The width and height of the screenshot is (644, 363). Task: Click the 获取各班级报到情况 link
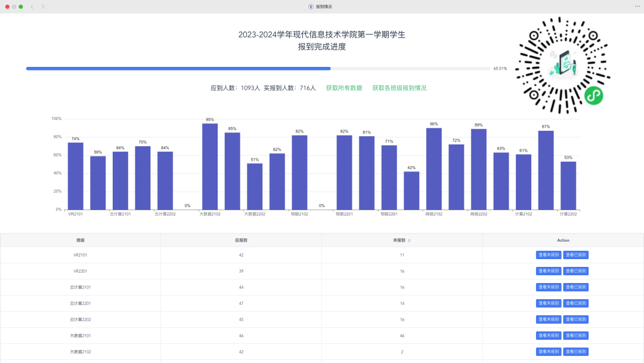tap(400, 88)
